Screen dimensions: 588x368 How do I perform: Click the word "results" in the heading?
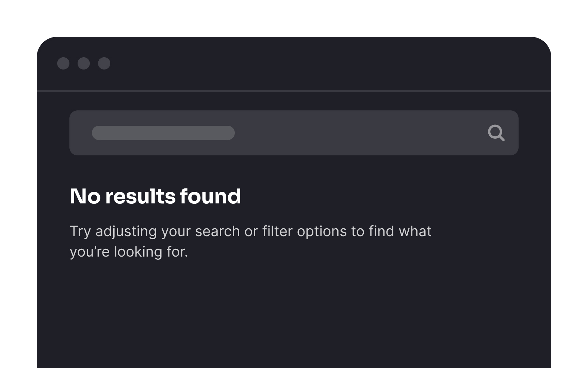[140, 196]
